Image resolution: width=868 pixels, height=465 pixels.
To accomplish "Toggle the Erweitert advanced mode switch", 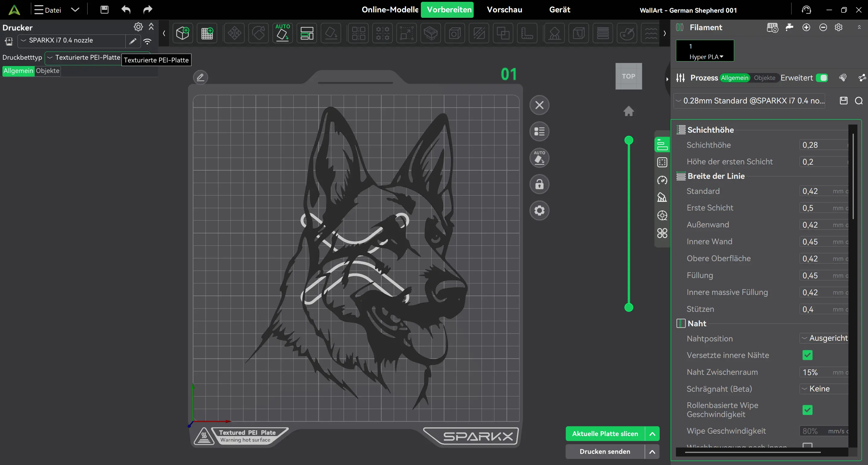I will (x=822, y=78).
